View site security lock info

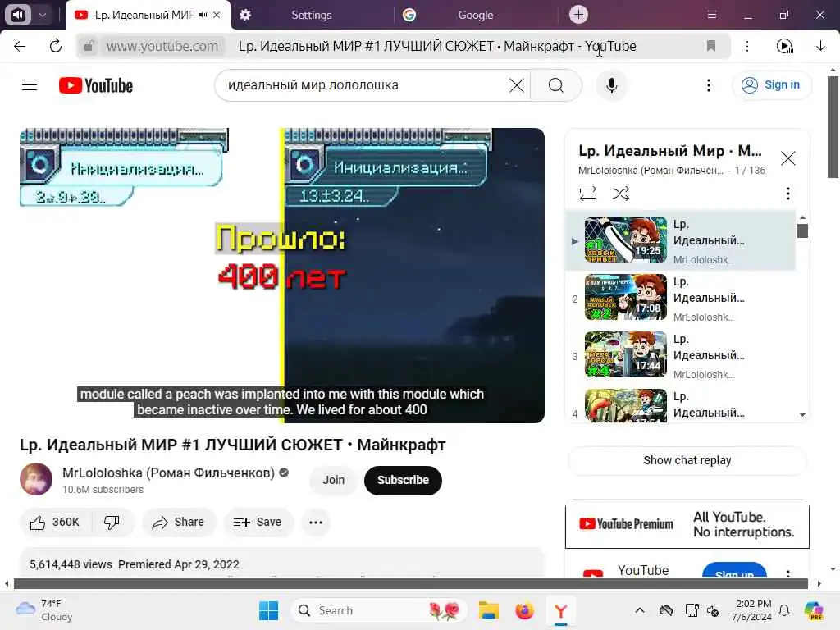pos(89,47)
